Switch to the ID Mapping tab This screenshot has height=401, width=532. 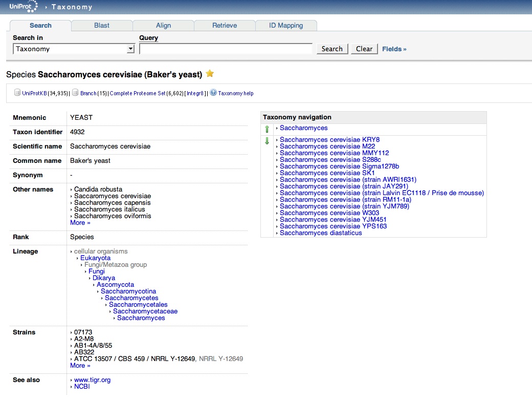tap(286, 25)
